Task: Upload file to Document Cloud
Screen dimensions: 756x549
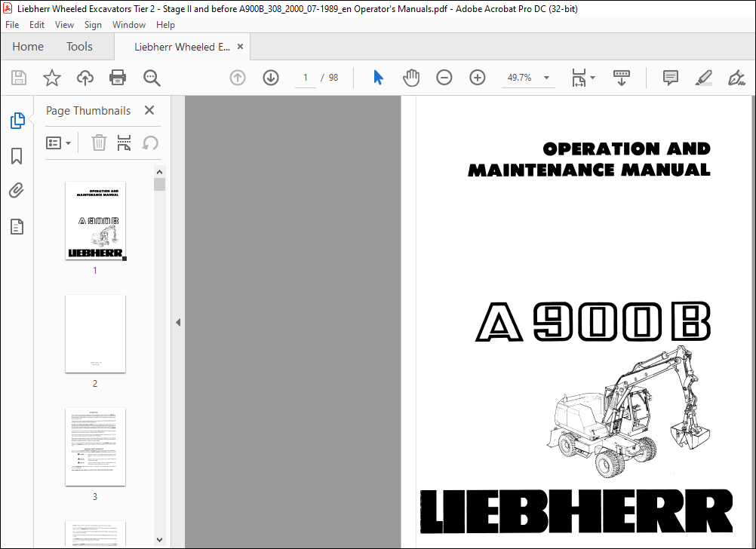Action: (85, 78)
